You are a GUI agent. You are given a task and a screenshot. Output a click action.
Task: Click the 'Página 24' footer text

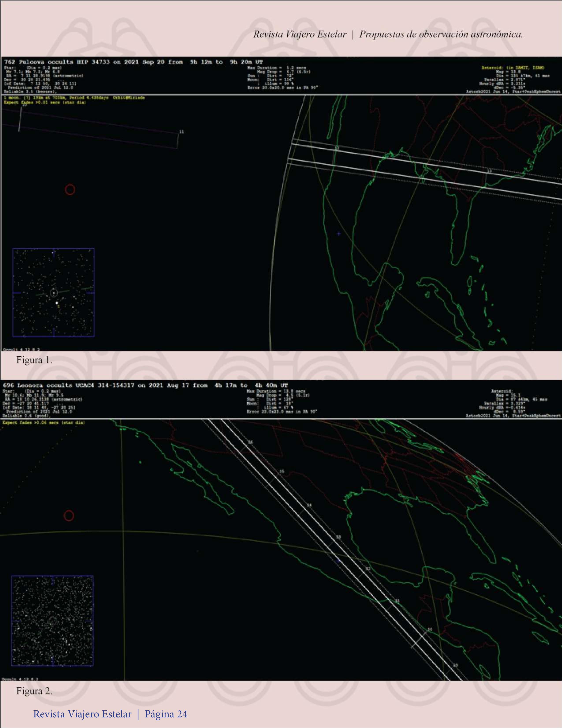pos(166,714)
